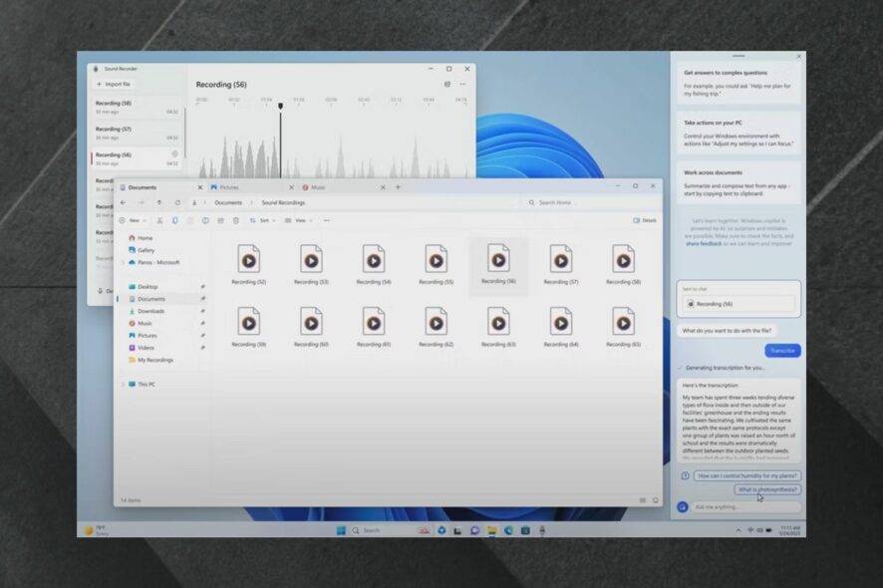The image size is (883, 588).
Task: Click the Delete trash icon in Explorer toolbar
Action: [235, 220]
